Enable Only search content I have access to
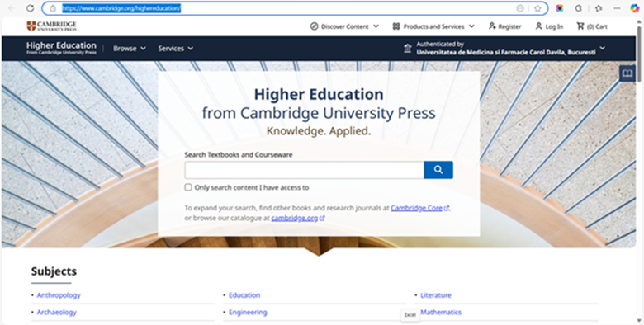 coord(188,187)
